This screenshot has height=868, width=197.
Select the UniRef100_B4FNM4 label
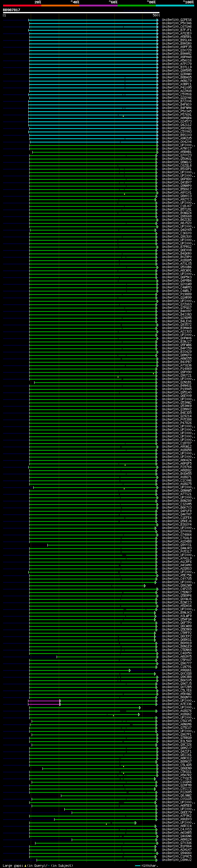click(x=176, y=108)
